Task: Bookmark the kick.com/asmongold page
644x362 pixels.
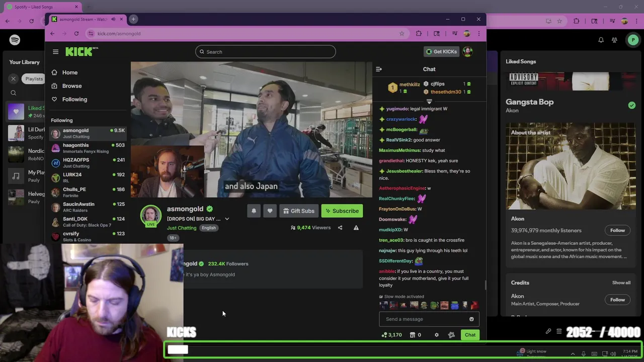Action: pyautogui.click(x=401, y=34)
